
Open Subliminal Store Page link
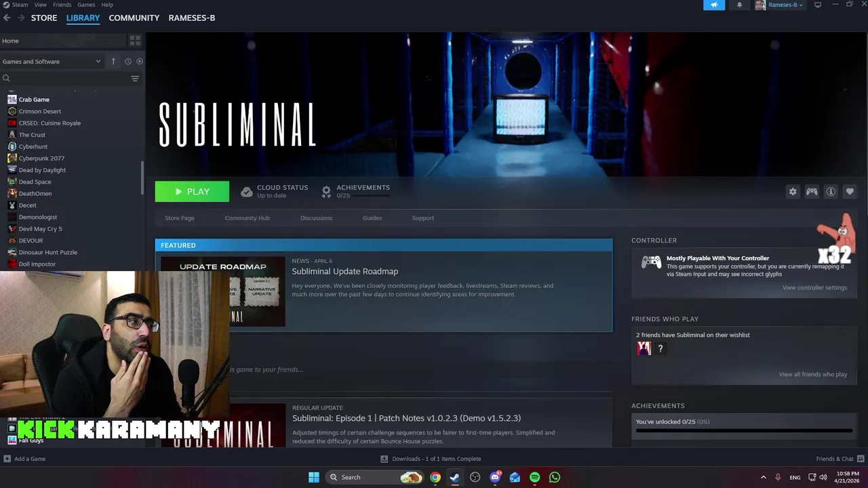coord(180,218)
